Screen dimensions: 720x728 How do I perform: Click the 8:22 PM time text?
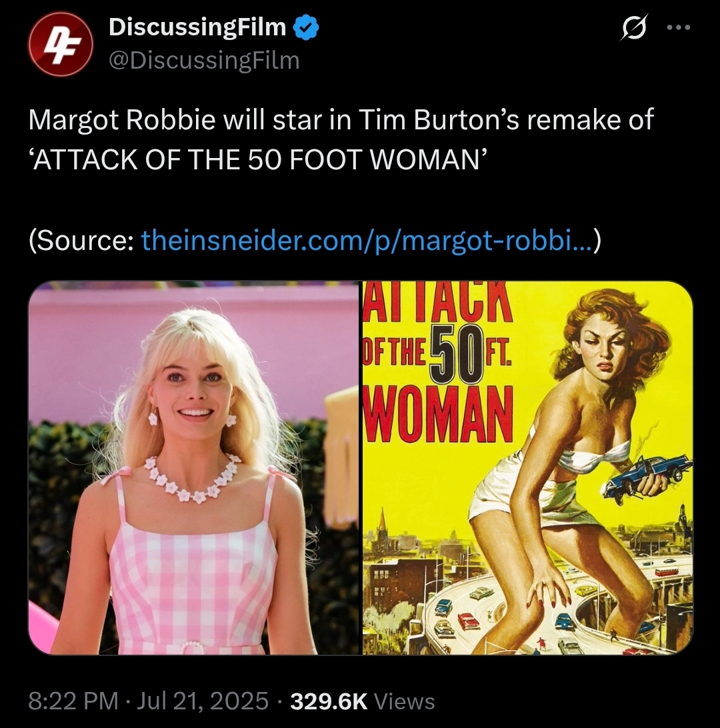(73, 701)
